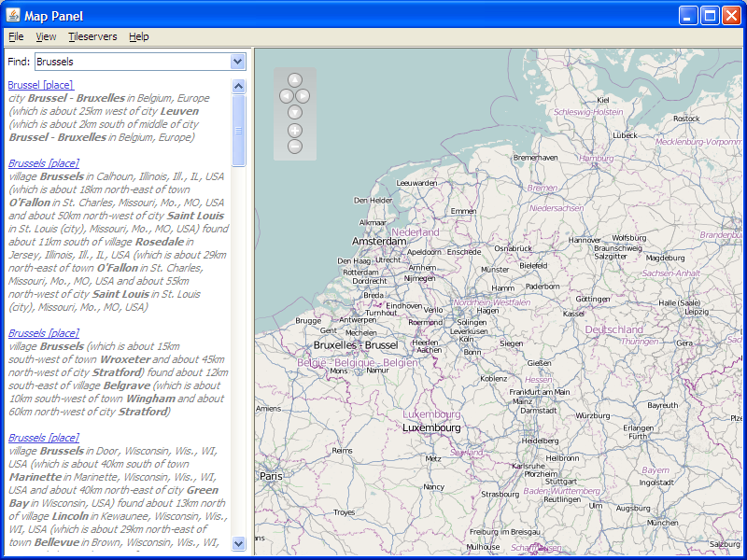Click the Rotterdam label on the map
This screenshot has width=747, height=560.
coord(360,273)
